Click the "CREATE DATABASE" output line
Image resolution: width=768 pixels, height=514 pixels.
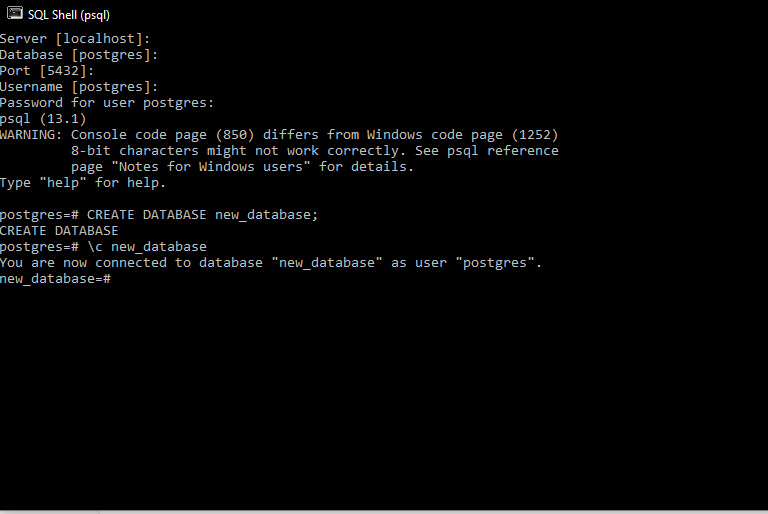59,231
